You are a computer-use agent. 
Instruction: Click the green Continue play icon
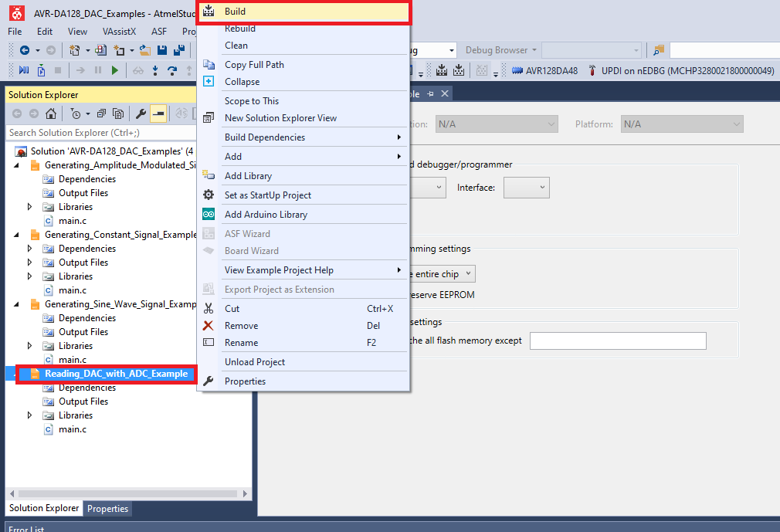point(115,70)
